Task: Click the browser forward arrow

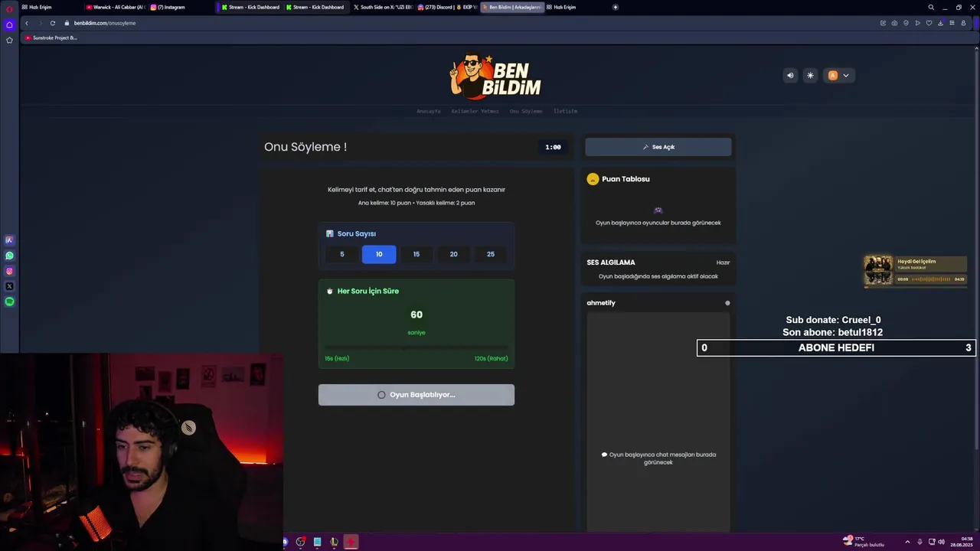Action: click(x=39, y=23)
